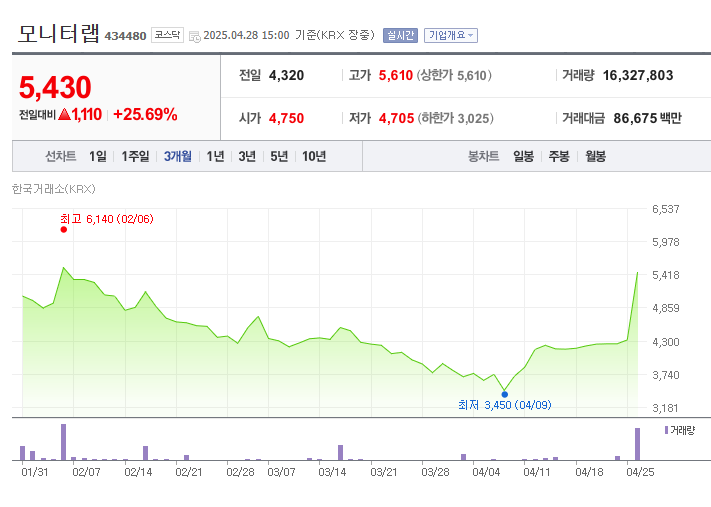The image size is (711, 507).
Task: Click the 저가 value 4,705
Action: pyautogui.click(x=396, y=118)
